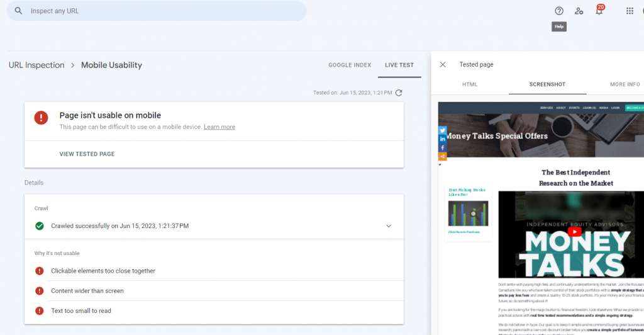Go back to URL Inspection breadcrumb
Viewport: 644px width, 335px height.
36,65
